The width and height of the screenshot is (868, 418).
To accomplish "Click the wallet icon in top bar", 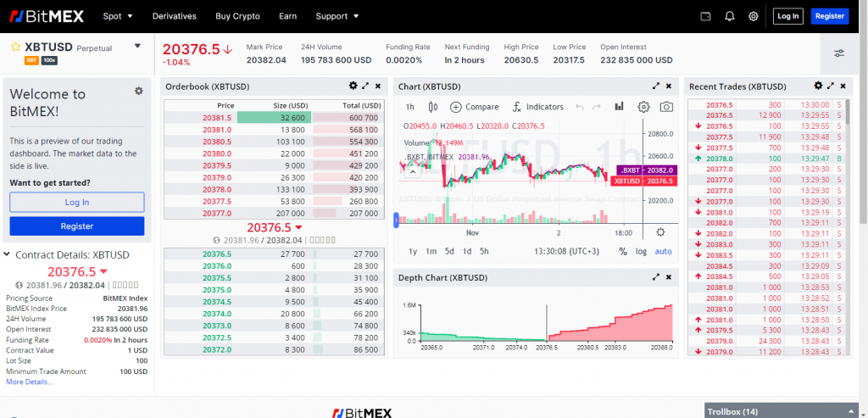I will pos(706,16).
